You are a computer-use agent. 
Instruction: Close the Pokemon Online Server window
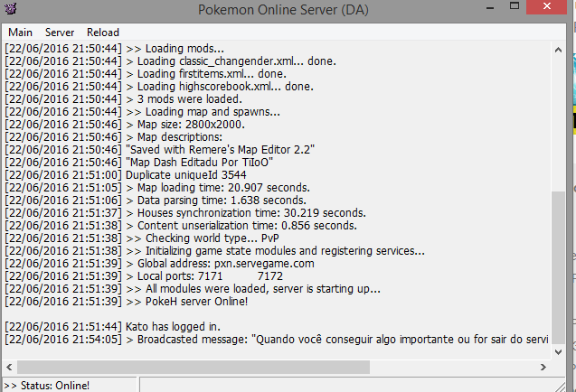[546, 6]
